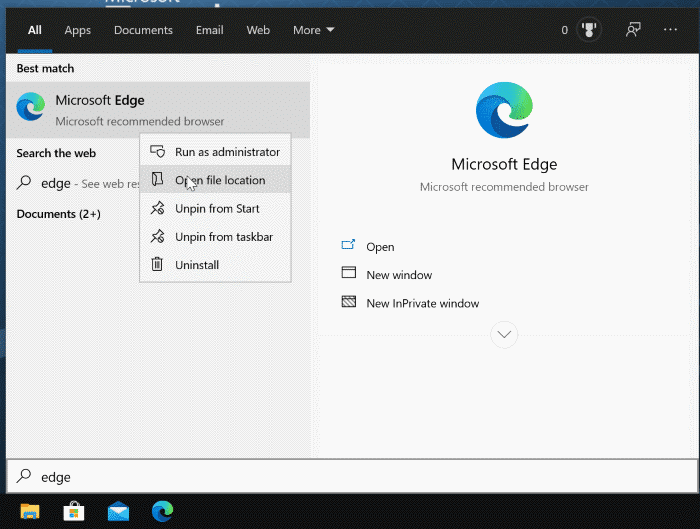This screenshot has width=700, height=529.
Task: Open File Explorer from the taskbar
Action: tap(30, 511)
